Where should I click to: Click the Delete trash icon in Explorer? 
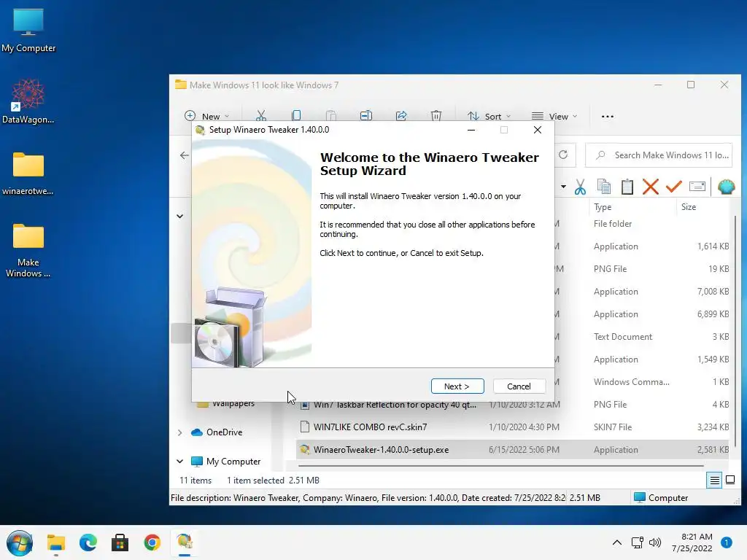point(436,116)
